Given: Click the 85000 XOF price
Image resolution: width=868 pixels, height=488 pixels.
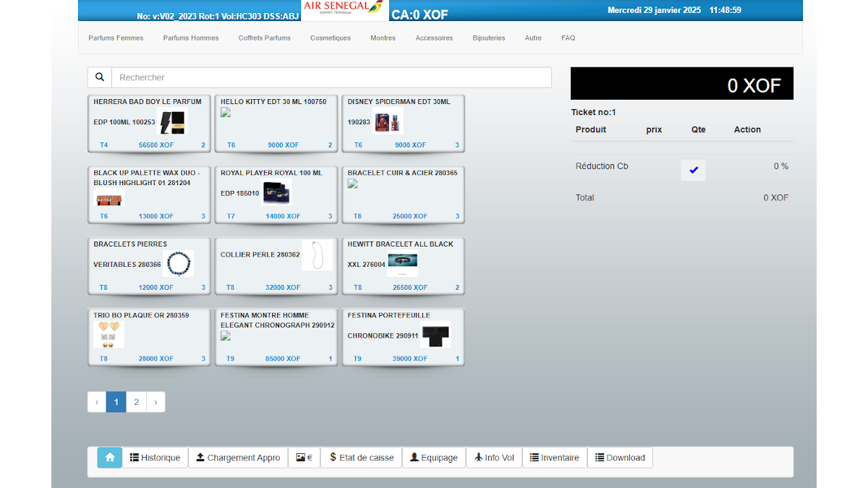Looking at the screenshot, I should coord(283,359).
